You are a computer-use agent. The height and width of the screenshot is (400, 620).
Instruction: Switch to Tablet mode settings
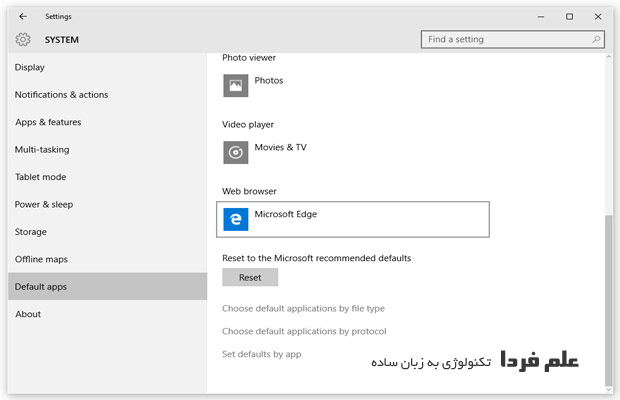click(x=40, y=177)
